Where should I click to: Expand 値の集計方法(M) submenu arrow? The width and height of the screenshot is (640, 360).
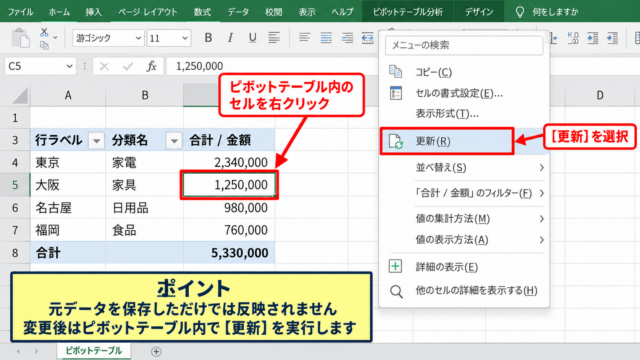pyautogui.click(x=541, y=219)
